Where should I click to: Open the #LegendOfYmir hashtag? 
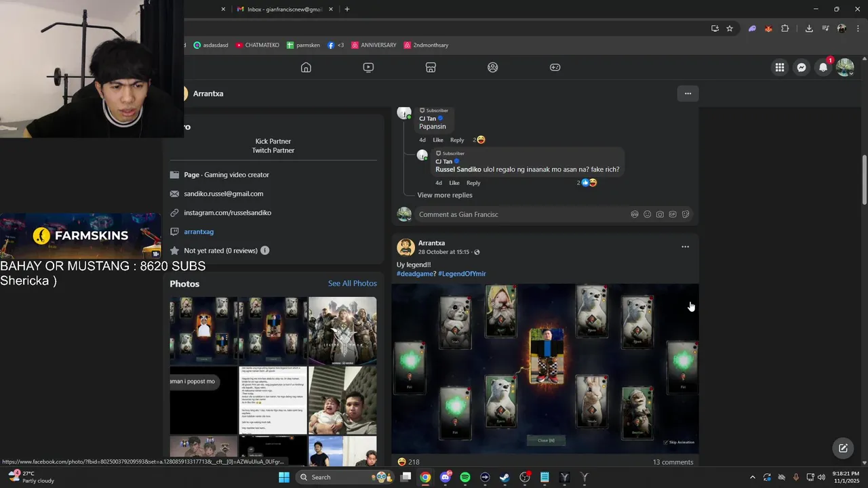pos(462,274)
